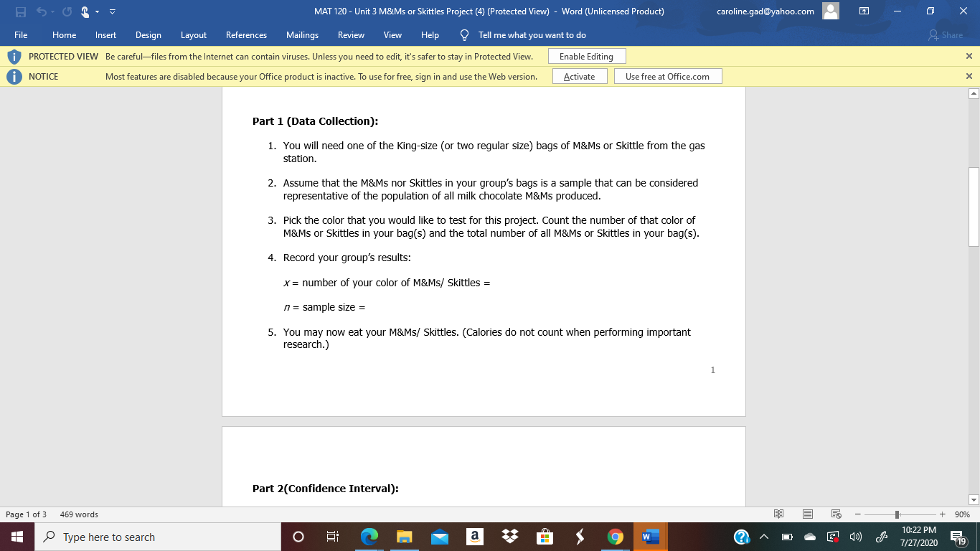This screenshot has width=980, height=551.
Task: Switch to Read Mode view icon
Action: [779, 514]
